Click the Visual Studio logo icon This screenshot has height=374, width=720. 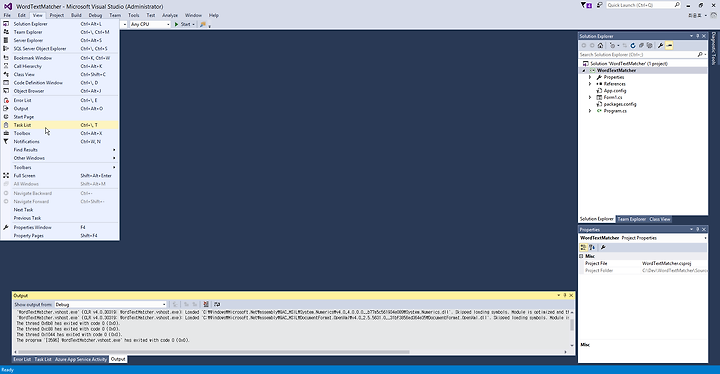click(x=8, y=6)
